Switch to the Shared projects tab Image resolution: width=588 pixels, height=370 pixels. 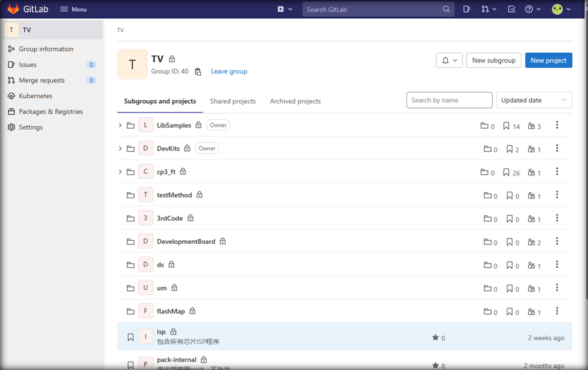coord(232,101)
